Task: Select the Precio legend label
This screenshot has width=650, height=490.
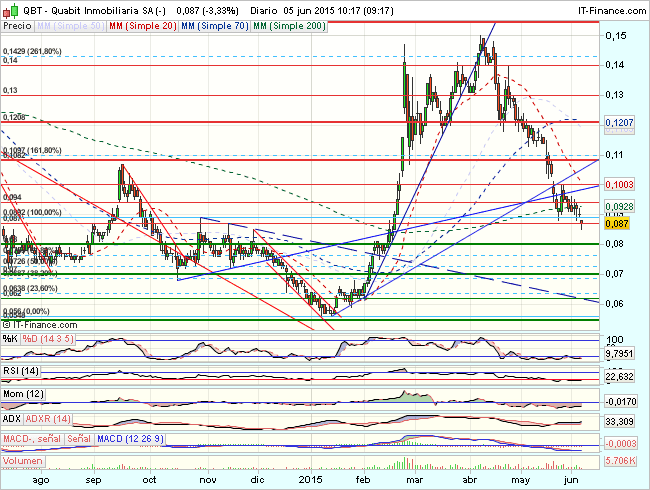Action: click(17, 26)
